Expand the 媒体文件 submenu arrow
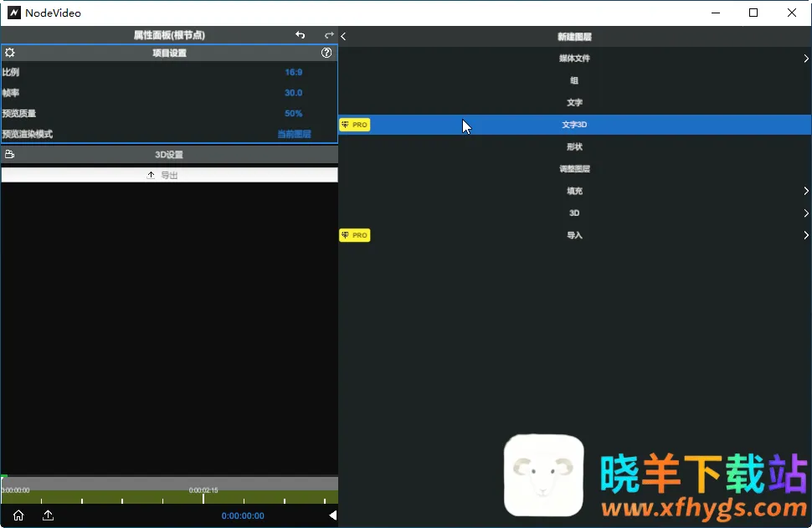812x528 pixels. (805, 59)
